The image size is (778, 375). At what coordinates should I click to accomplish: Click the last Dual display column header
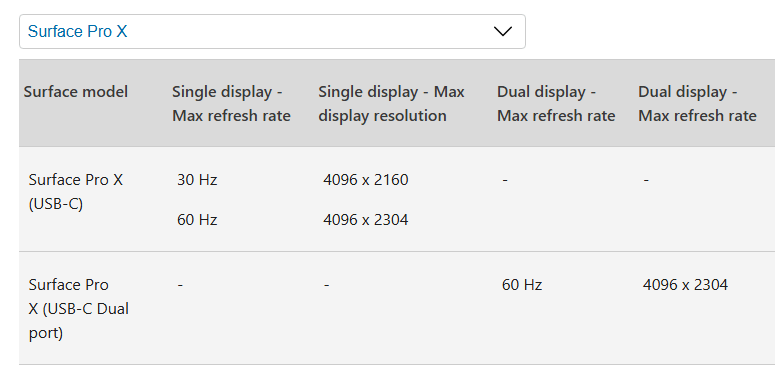697,104
